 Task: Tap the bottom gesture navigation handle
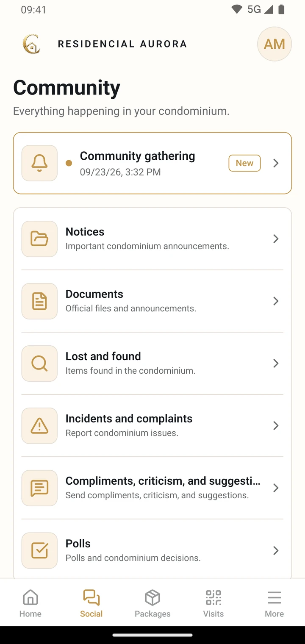point(152,635)
